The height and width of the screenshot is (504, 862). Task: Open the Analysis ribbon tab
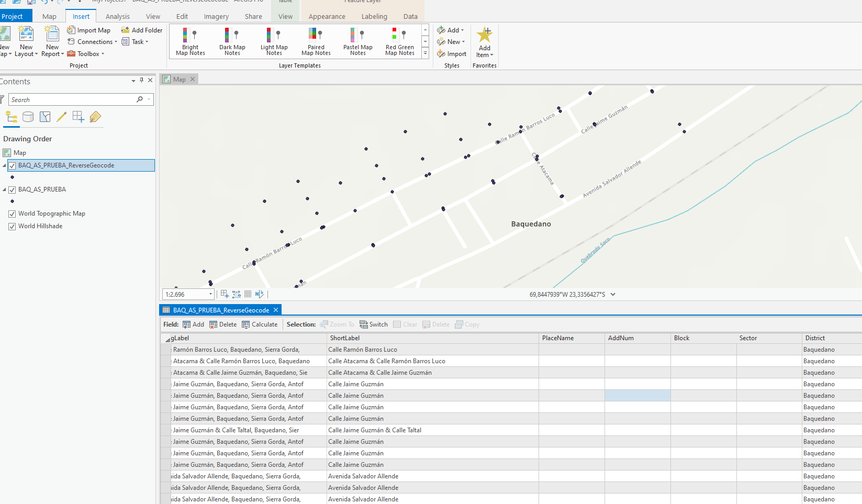coord(117,16)
